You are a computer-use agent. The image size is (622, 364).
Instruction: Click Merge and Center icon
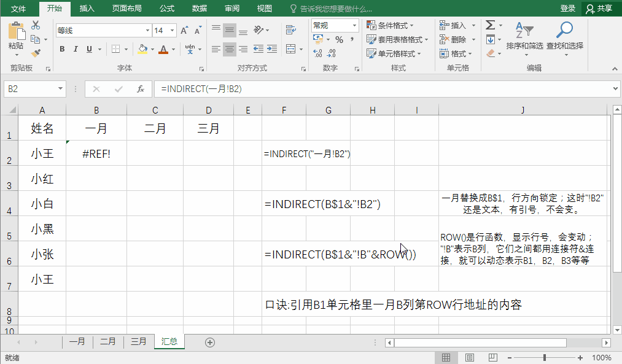click(291, 49)
